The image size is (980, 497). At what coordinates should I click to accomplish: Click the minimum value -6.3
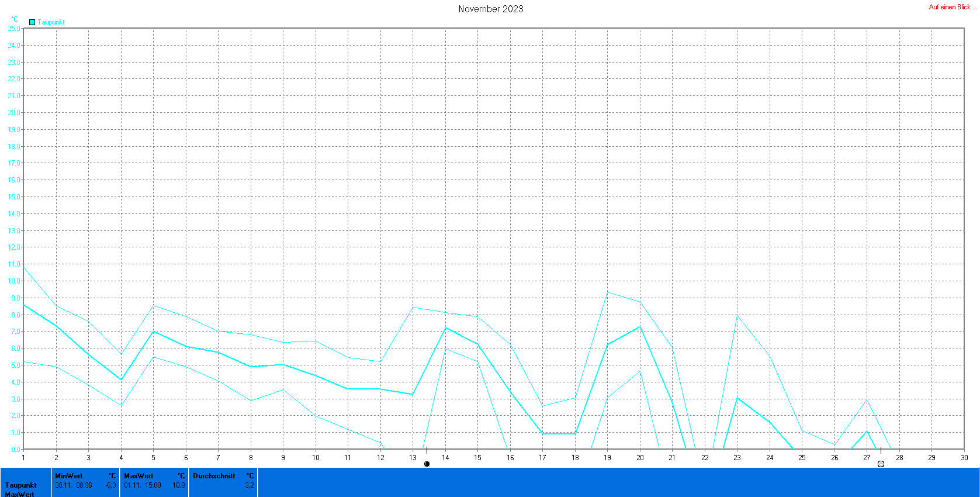[111, 485]
